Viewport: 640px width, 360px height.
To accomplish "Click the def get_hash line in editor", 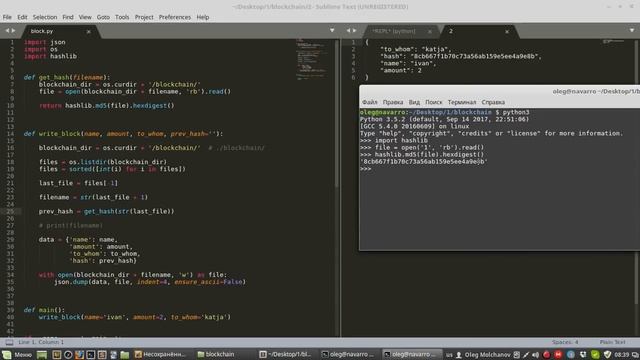I will [67, 77].
